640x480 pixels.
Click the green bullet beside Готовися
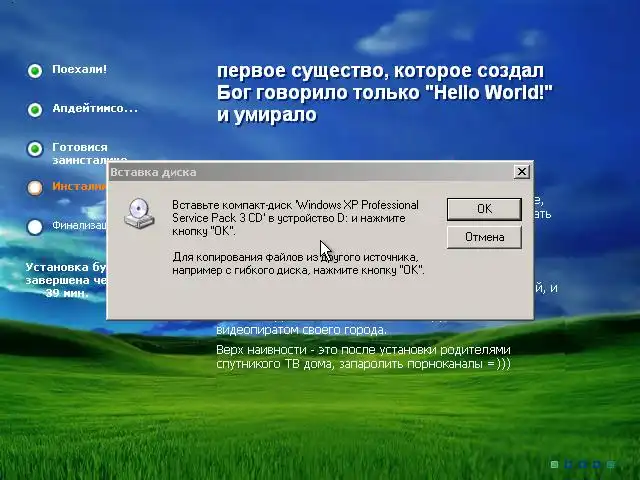tap(35, 149)
